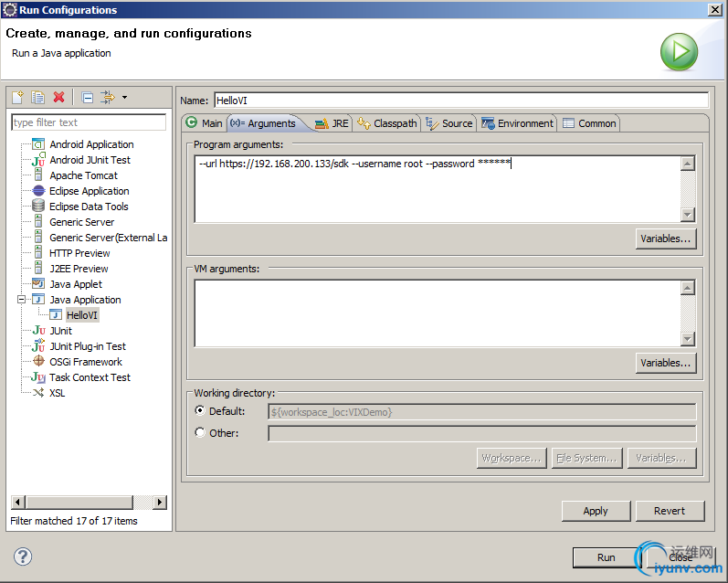Click Variables button under Program arguments
728x583 pixels.
tap(666, 238)
